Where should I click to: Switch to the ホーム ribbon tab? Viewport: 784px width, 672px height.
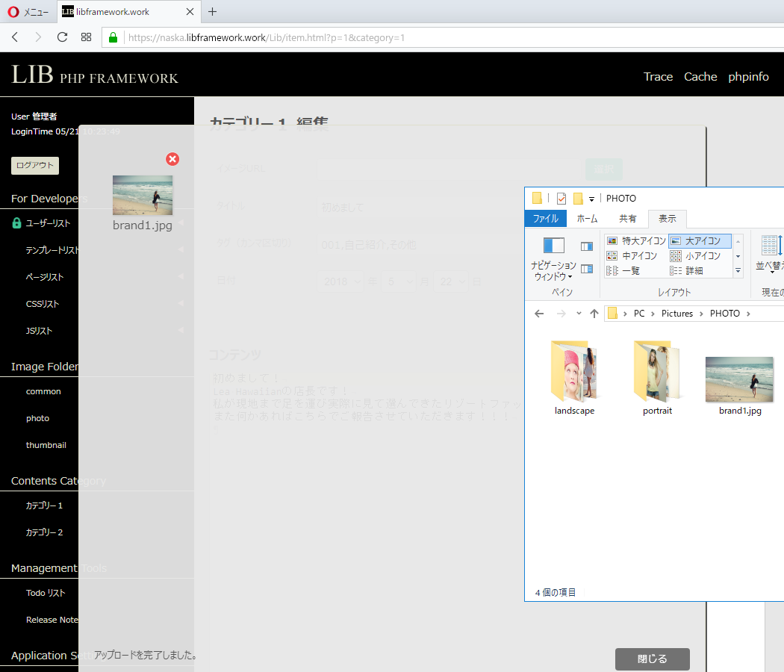tap(587, 219)
